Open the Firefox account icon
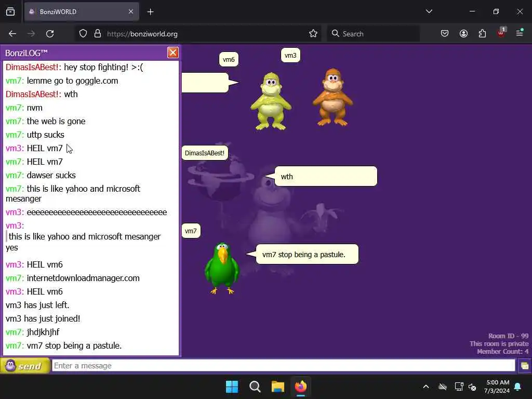532x399 pixels. [x=463, y=34]
